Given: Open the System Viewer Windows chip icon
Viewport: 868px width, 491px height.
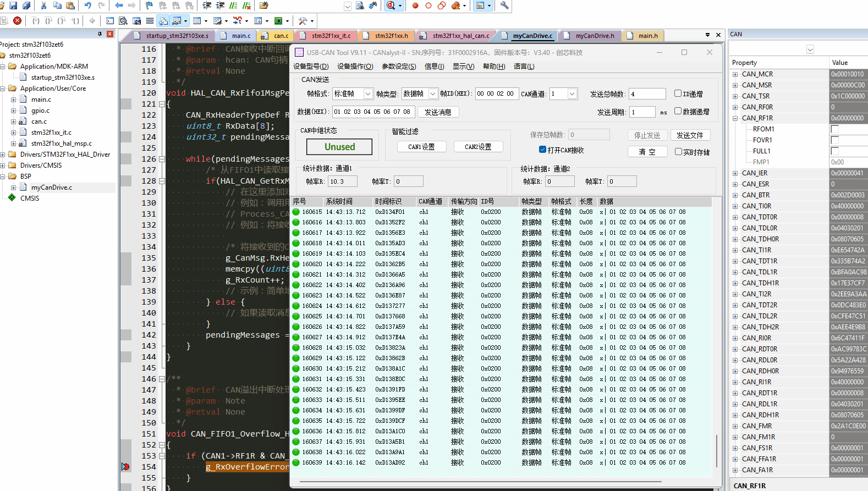Looking at the screenshot, I should [x=278, y=20].
